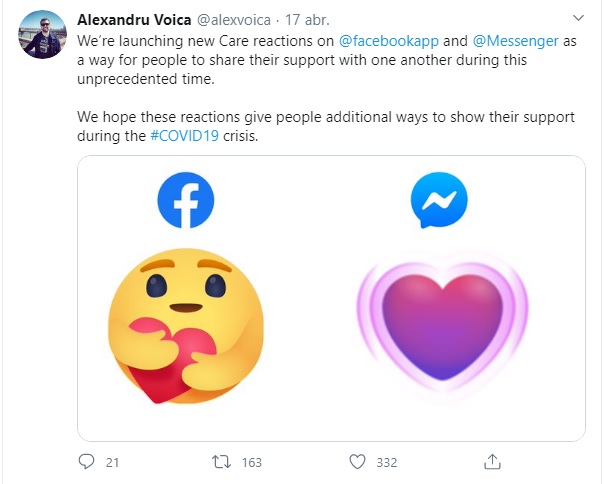View the 163 retweets count
Screen dimensions: 604x484
coord(251,462)
